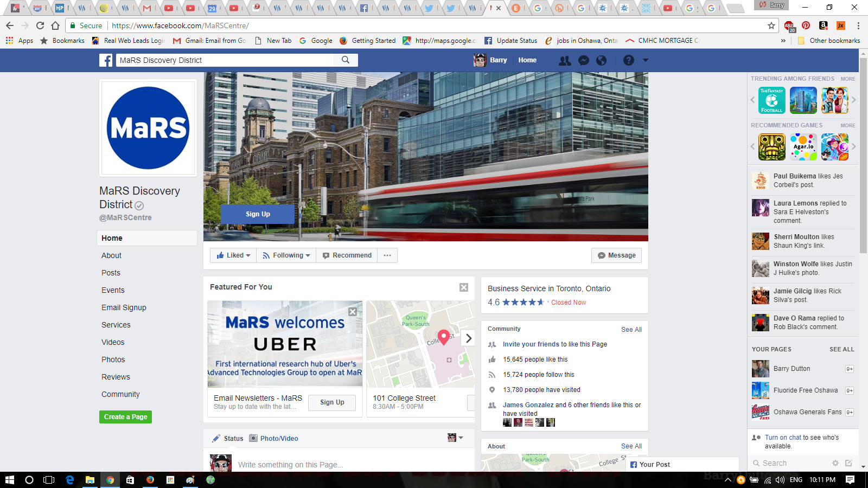Select Community in page sidebar
Image resolution: width=868 pixels, height=488 pixels.
(x=120, y=394)
